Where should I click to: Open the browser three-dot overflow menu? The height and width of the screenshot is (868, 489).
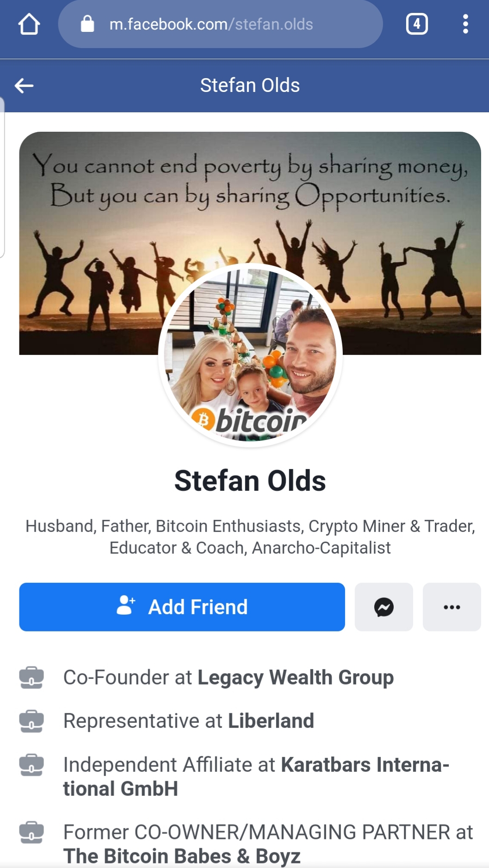click(465, 24)
